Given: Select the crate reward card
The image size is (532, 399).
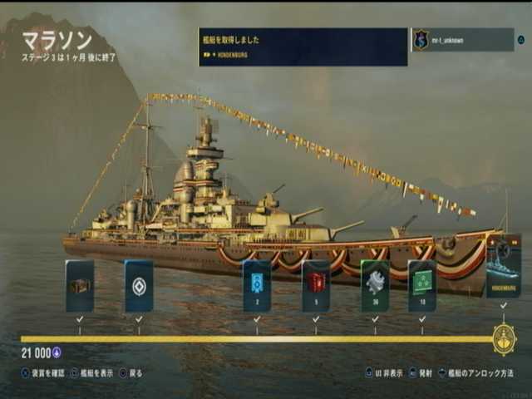Looking at the screenshot, I should click(80, 286).
